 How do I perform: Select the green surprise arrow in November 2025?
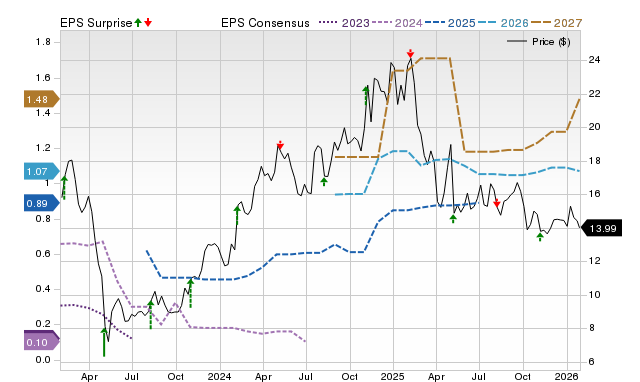click(x=540, y=237)
